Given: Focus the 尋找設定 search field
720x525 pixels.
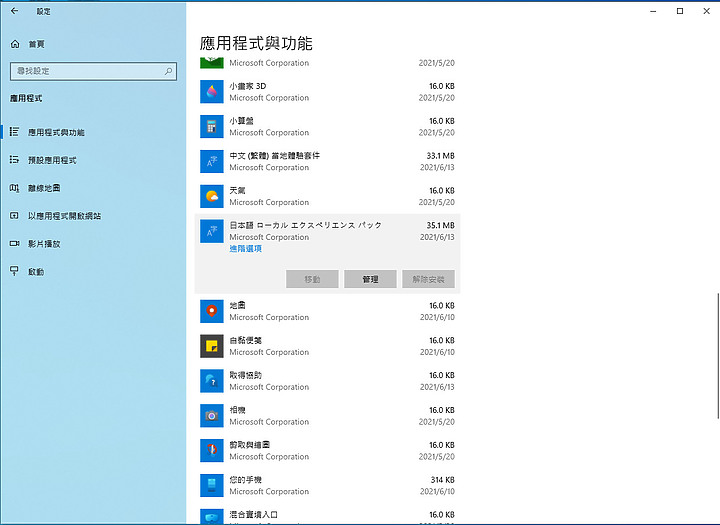Looking at the screenshot, I should pyautogui.click(x=93, y=71).
